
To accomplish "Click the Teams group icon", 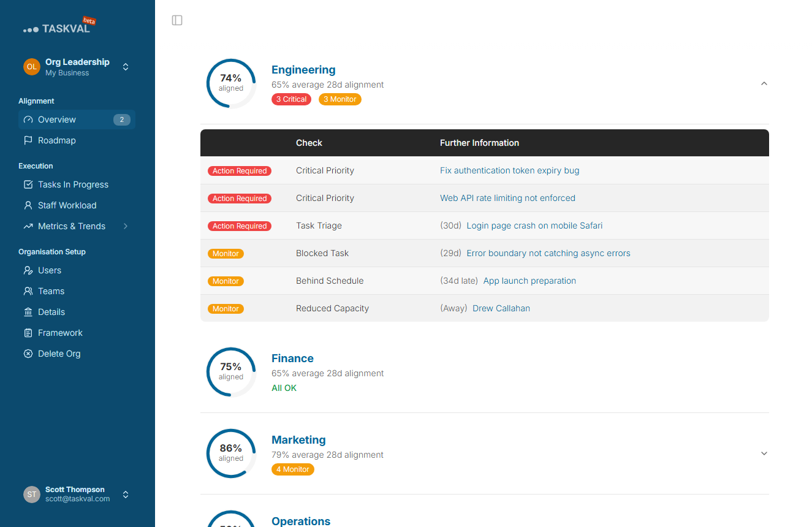I will click(x=28, y=291).
